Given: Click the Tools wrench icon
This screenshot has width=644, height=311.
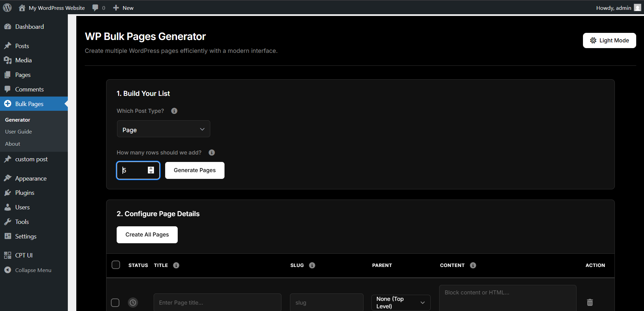Looking at the screenshot, I should 8,222.
